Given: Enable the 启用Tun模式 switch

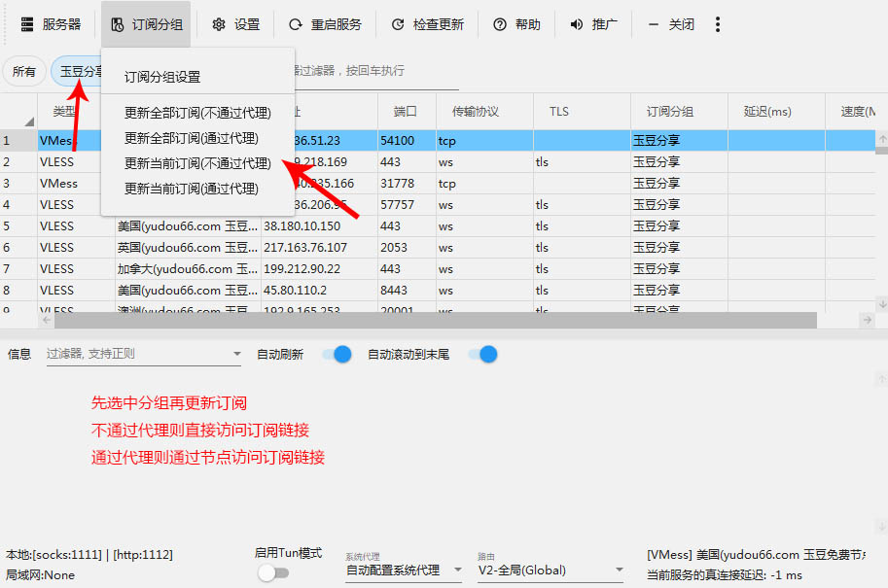Looking at the screenshot, I should pos(273,573).
